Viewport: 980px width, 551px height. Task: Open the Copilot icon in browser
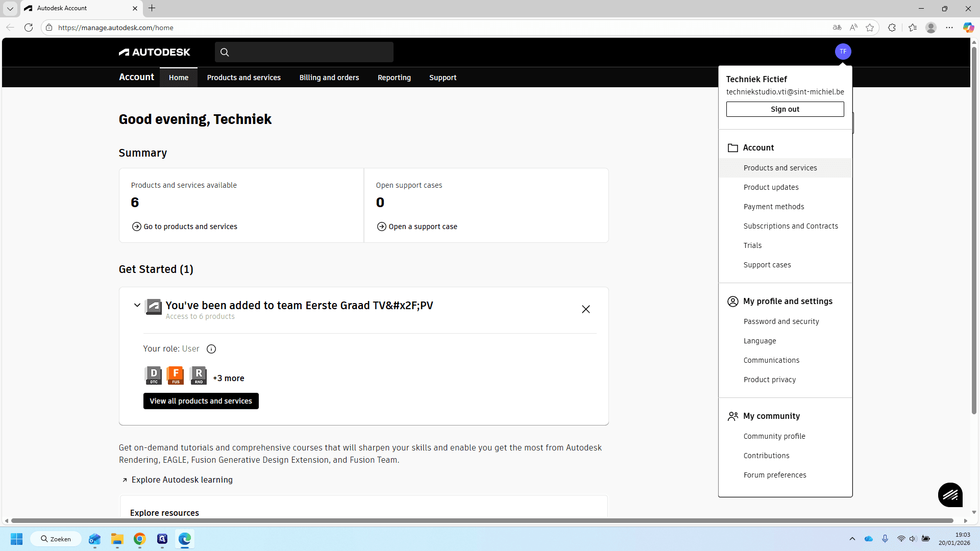point(968,28)
